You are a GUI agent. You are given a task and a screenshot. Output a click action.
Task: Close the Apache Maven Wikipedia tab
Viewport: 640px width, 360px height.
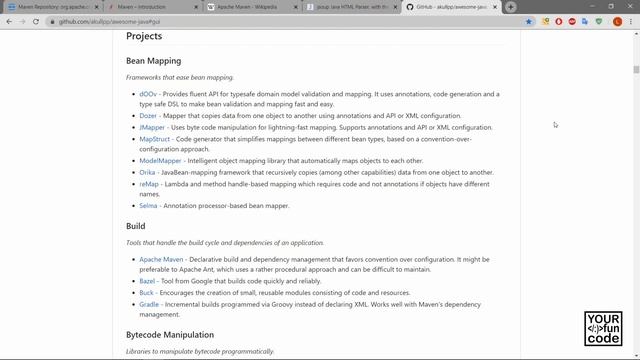pyautogui.click(x=296, y=7)
